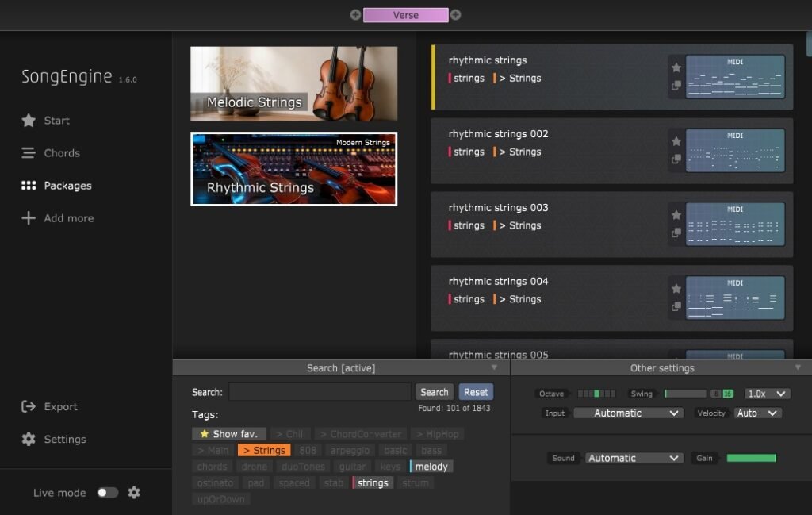Open the Add more page

coord(57,218)
